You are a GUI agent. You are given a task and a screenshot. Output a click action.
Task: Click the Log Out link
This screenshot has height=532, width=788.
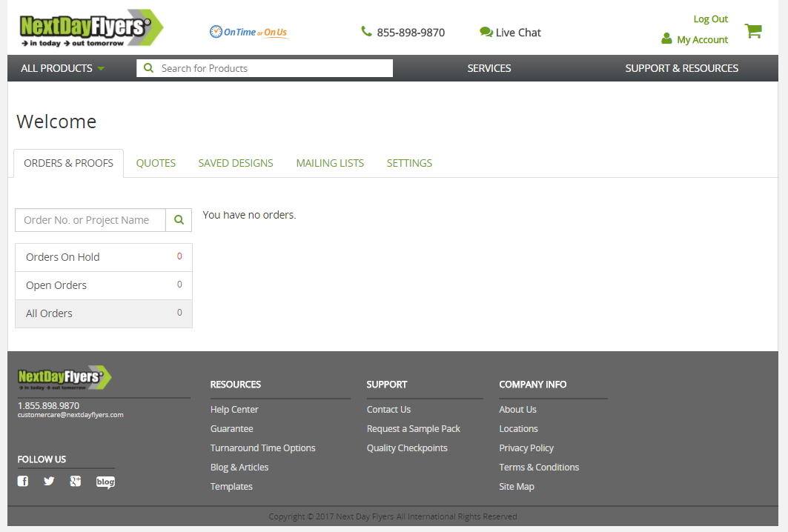point(710,19)
